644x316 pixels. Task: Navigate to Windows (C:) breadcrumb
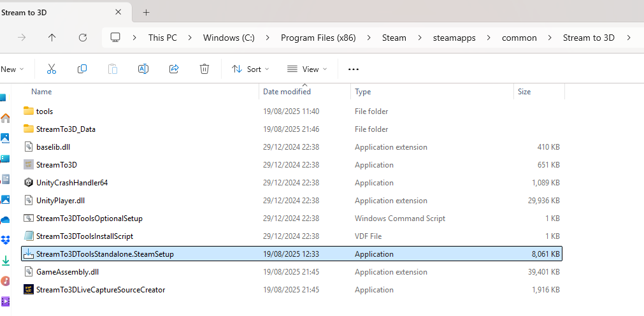click(229, 38)
